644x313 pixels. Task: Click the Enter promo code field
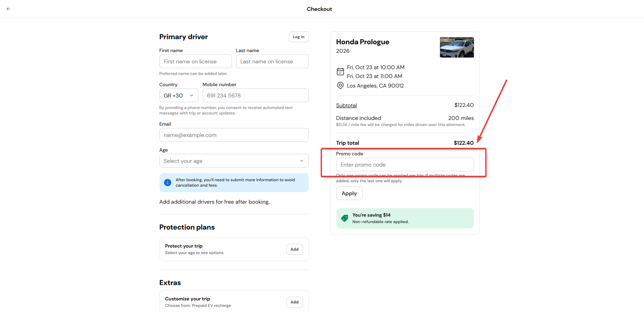405,165
